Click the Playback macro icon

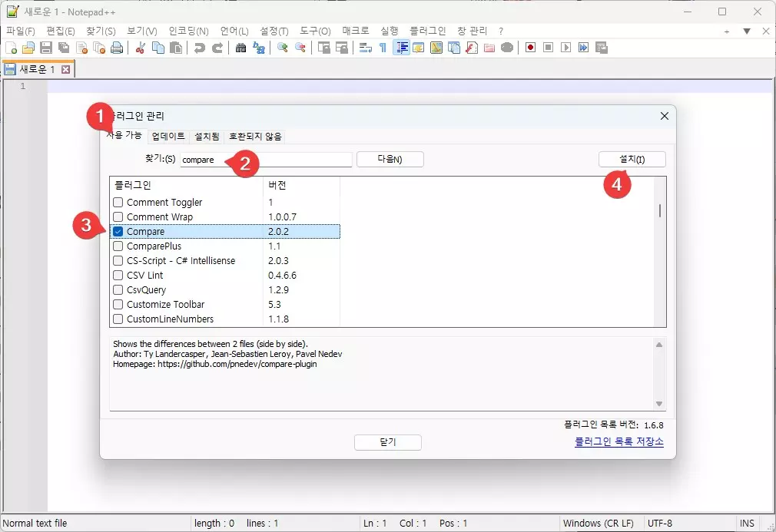click(x=565, y=48)
